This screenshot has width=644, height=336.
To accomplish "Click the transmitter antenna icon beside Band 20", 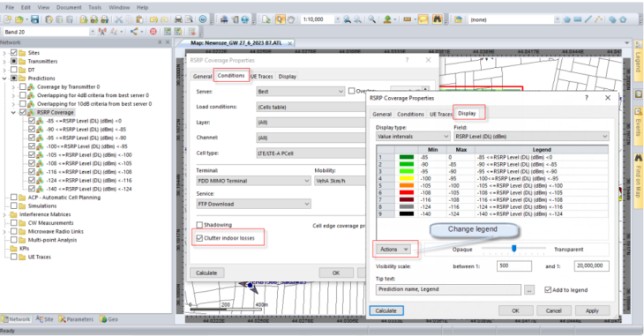I will point(102,32).
